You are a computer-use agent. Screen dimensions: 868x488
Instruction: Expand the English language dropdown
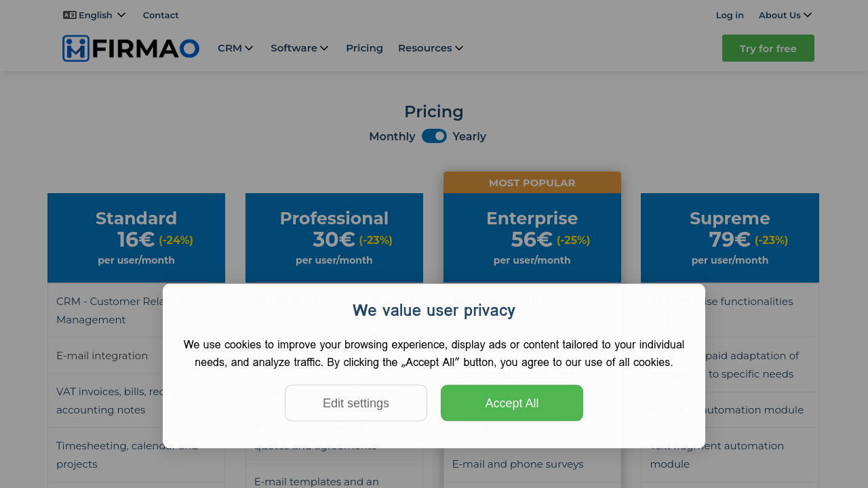click(96, 15)
